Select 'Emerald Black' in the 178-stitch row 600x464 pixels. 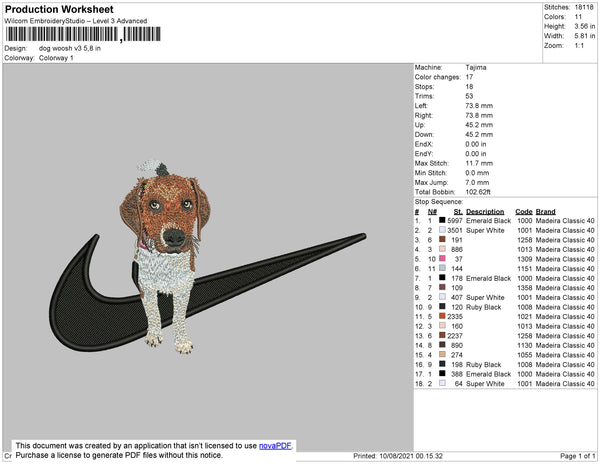coord(488,278)
